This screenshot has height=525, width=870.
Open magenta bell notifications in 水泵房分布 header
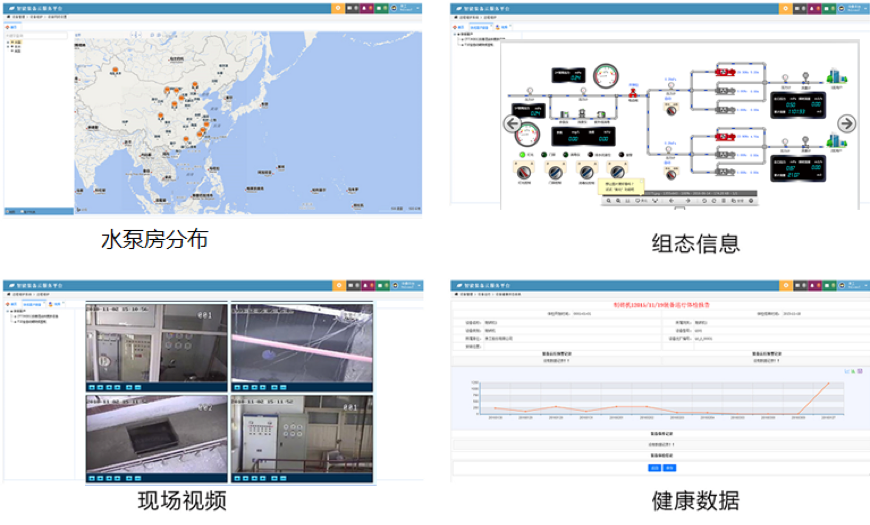pos(365,8)
